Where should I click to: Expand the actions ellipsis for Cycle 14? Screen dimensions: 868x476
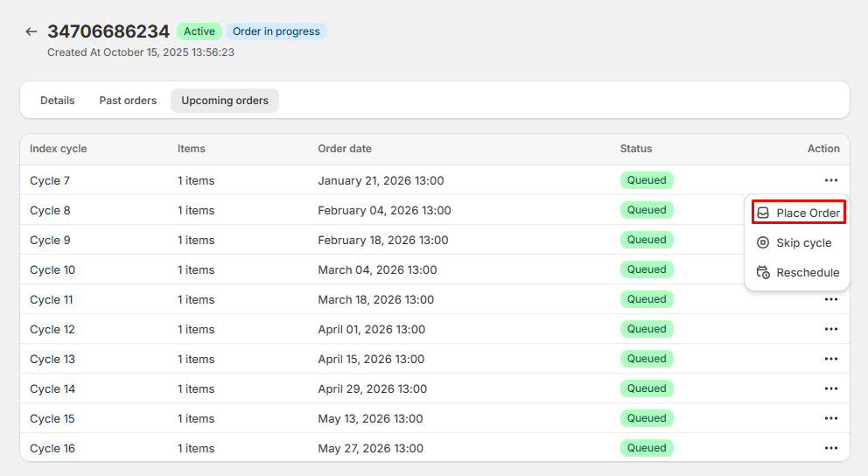pyautogui.click(x=830, y=388)
